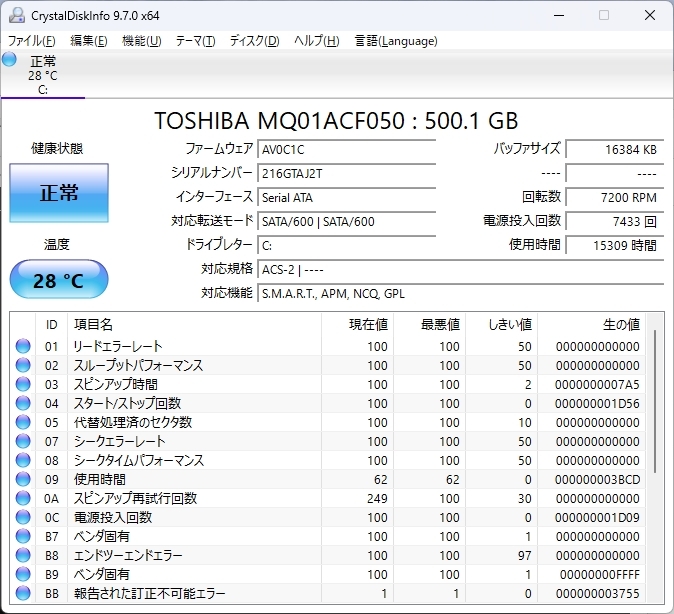Click the 項目名 column header

[194, 325]
